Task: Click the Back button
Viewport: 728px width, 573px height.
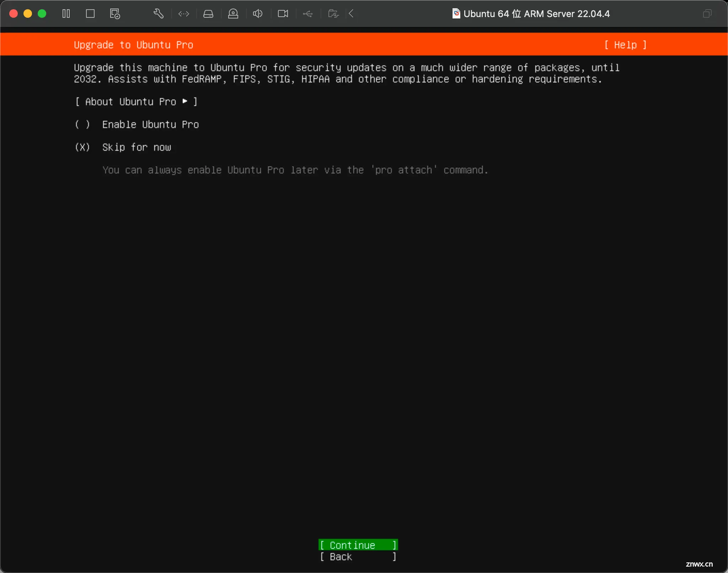Action: click(x=358, y=557)
